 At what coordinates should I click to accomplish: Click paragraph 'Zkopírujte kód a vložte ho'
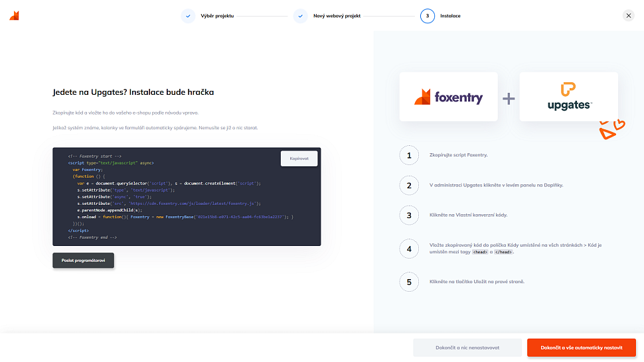pos(125,113)
